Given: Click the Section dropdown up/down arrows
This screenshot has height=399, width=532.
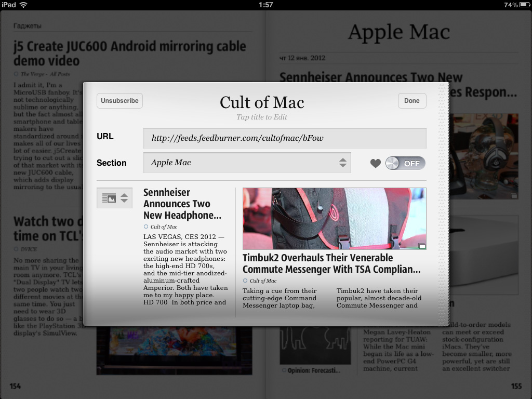Looking at the screenshot, I should [343, 163].
